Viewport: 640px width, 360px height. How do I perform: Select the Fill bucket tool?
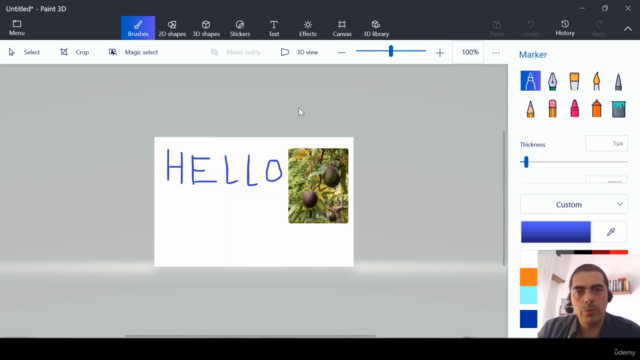click(618, 109)
